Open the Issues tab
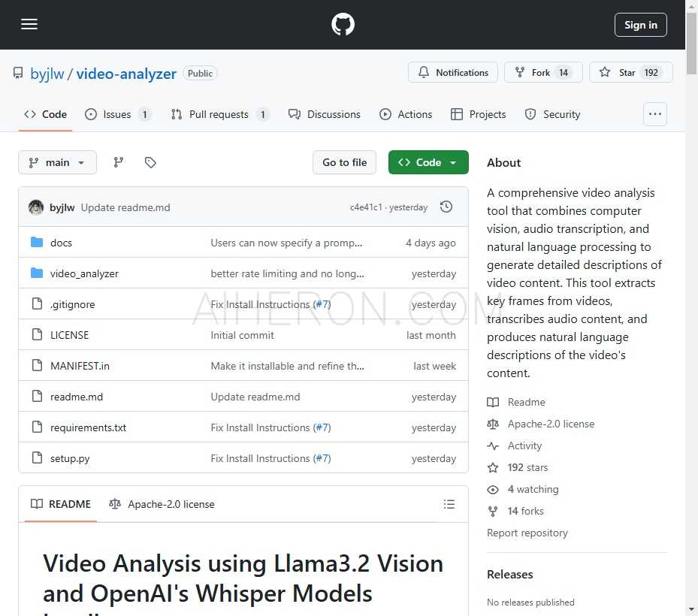698x616 pixels. (x=117, y=114)
